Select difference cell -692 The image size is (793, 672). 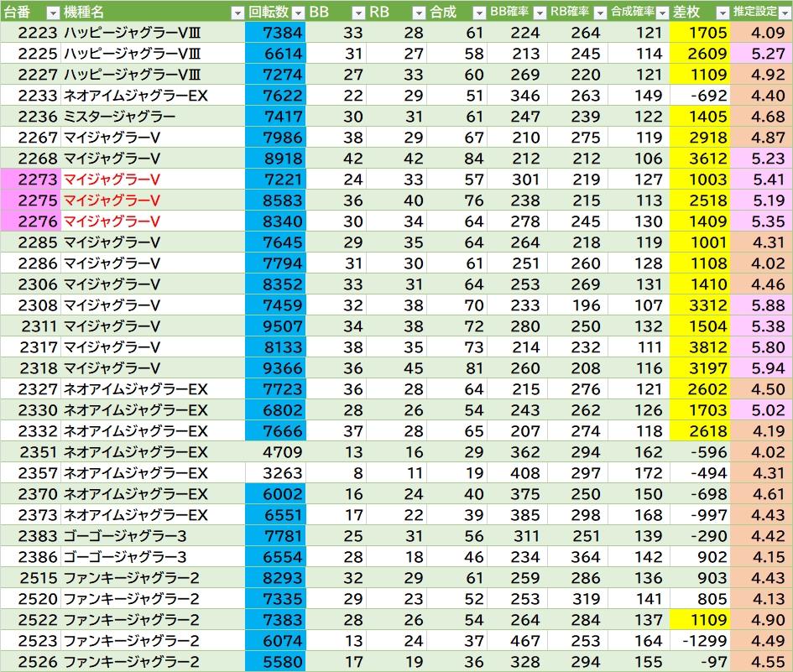(x=700, y=95)
